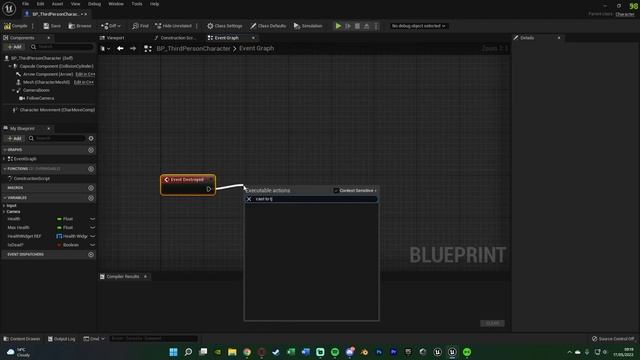Screen dimensions: 640x360
Task: Open the debug object selector dropdown
Action: pos(418,26)
